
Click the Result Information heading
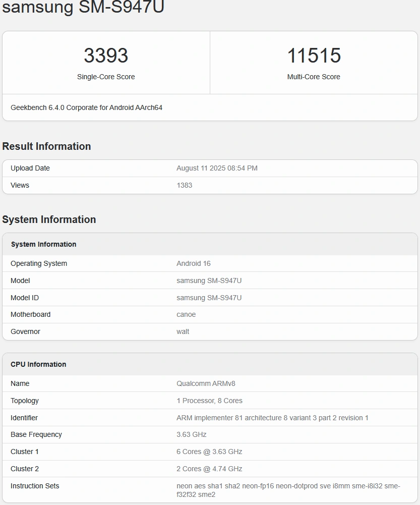tap(46, 146)
